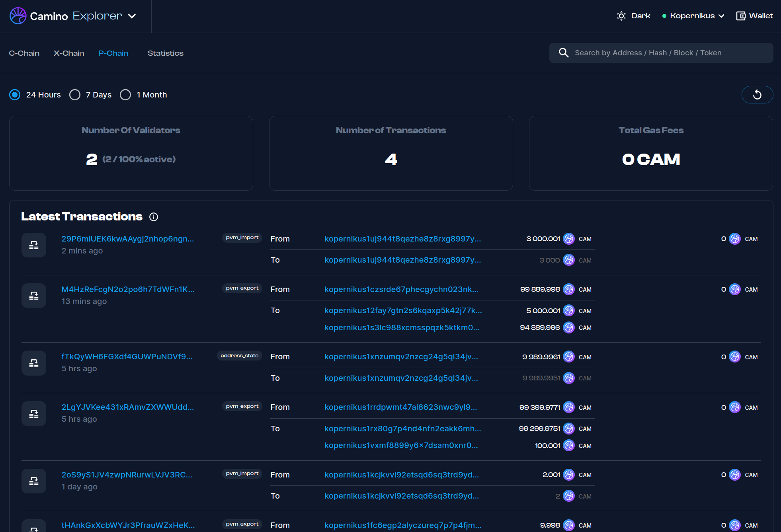
Task: Open address kopernikus1czsrde67phecgychn023nk link
Action: pos(401,289)
